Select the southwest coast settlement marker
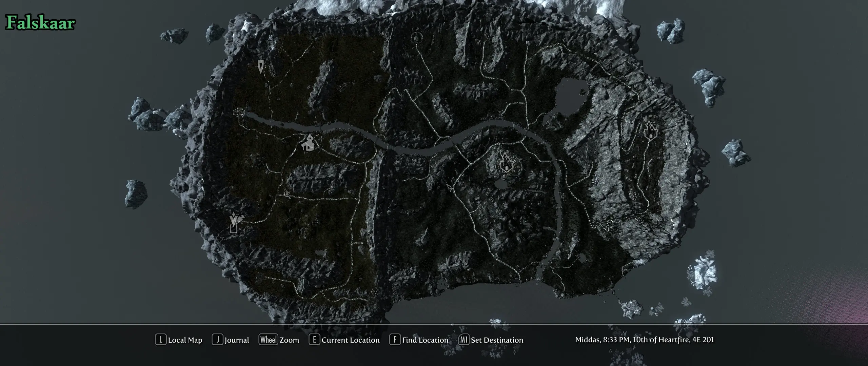 click(235, 222)
